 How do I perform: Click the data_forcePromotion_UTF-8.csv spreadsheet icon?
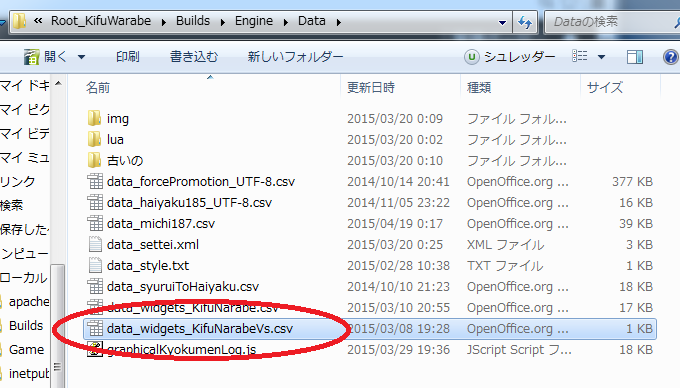pyautogui.click(x=95, y=181)
